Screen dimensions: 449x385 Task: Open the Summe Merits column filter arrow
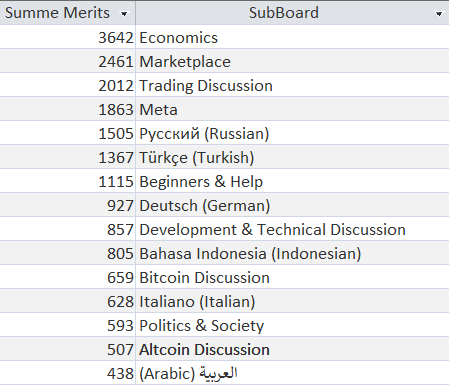click(x=124, y=14)
